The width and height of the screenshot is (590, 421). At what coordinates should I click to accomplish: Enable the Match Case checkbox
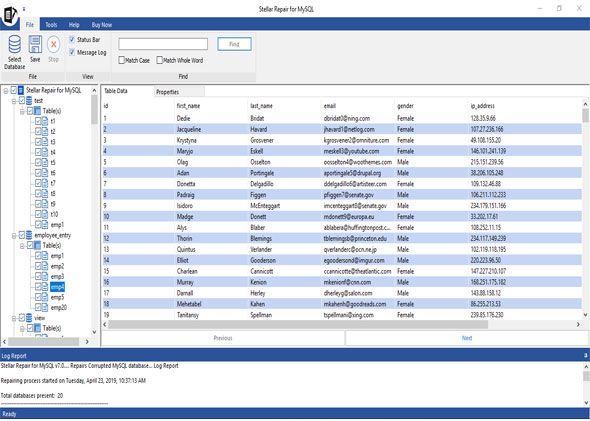(122, 60)
